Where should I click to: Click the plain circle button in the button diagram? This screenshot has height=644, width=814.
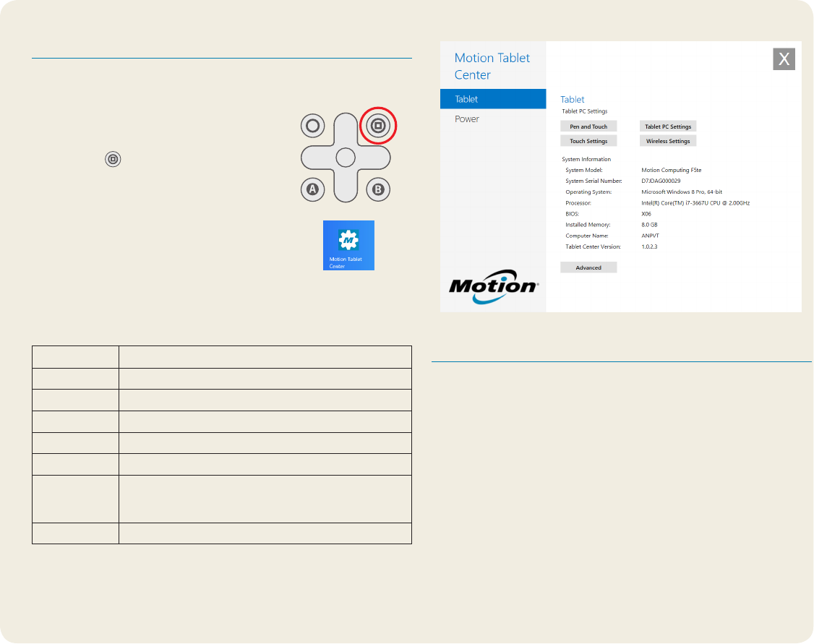coord(312,126)
